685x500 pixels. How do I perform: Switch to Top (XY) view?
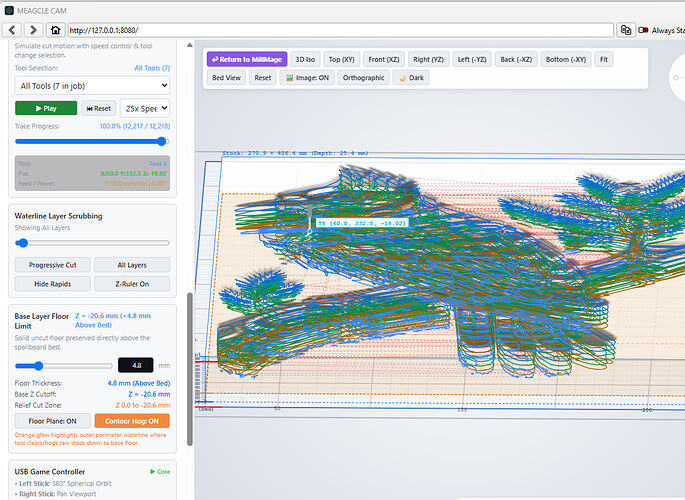(x=342, y=59)
